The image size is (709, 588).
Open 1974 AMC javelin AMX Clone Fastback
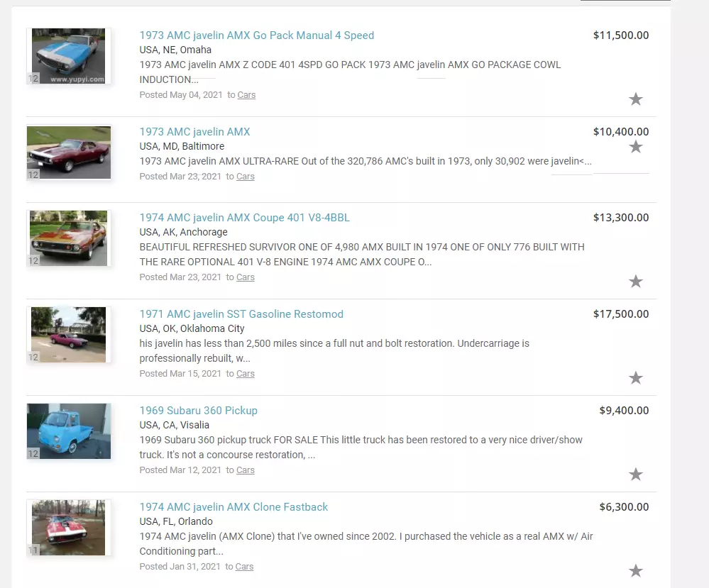tap(233, 506)
